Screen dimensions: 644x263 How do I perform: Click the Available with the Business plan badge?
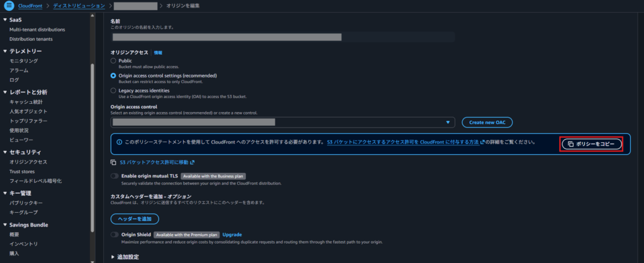213,176
